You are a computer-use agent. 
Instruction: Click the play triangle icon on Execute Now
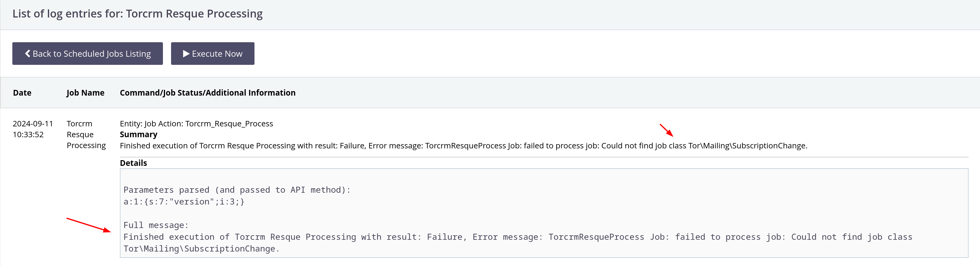click(186, 54)
